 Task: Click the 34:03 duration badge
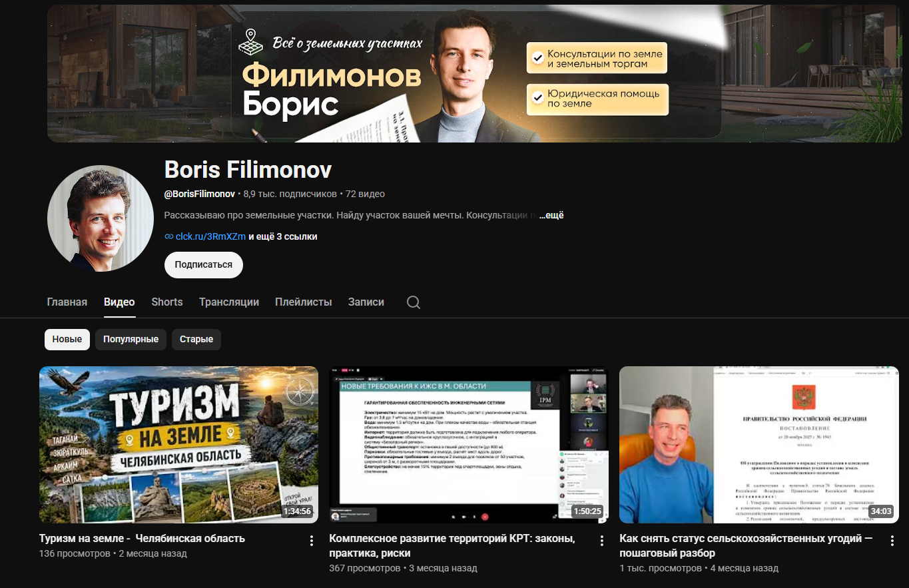[881, 511]
